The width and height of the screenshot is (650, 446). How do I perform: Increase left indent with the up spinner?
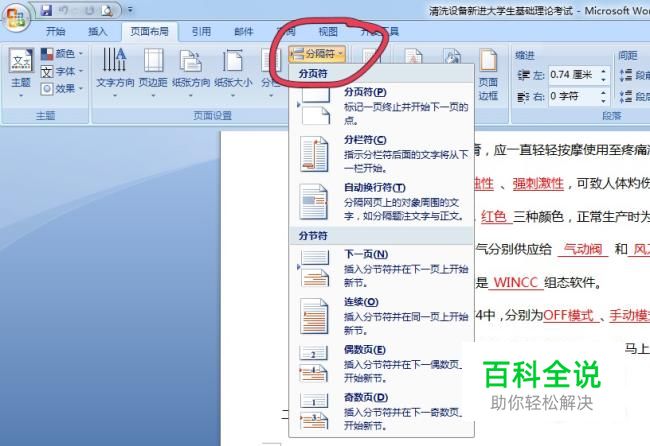coord(604,71)
